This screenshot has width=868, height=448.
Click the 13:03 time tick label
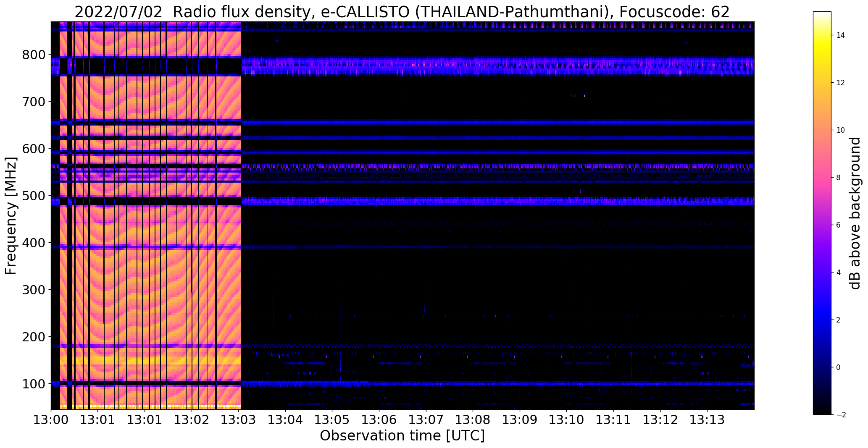coord(238,419)
